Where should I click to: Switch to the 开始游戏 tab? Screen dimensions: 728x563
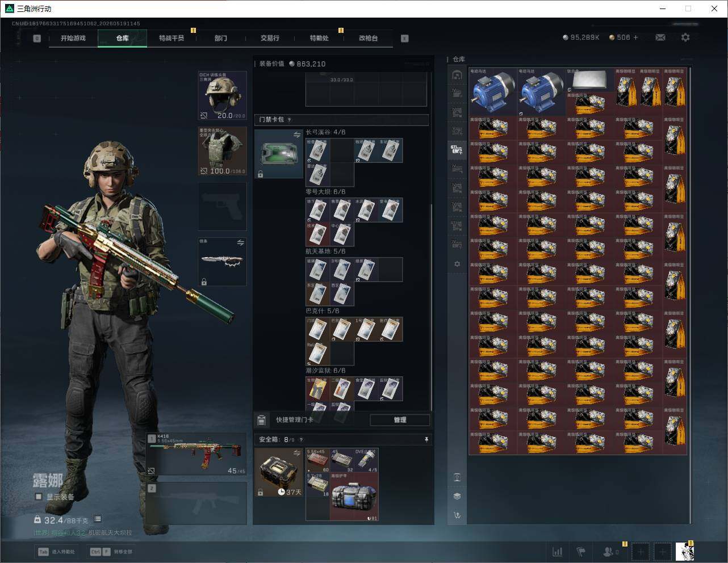point(73,38)
